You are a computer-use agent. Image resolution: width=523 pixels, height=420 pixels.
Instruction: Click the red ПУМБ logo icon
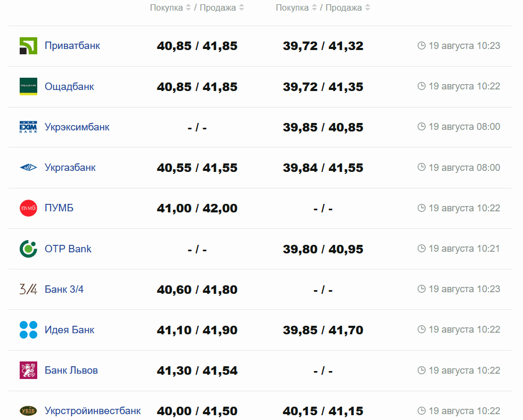pos(28,208)
